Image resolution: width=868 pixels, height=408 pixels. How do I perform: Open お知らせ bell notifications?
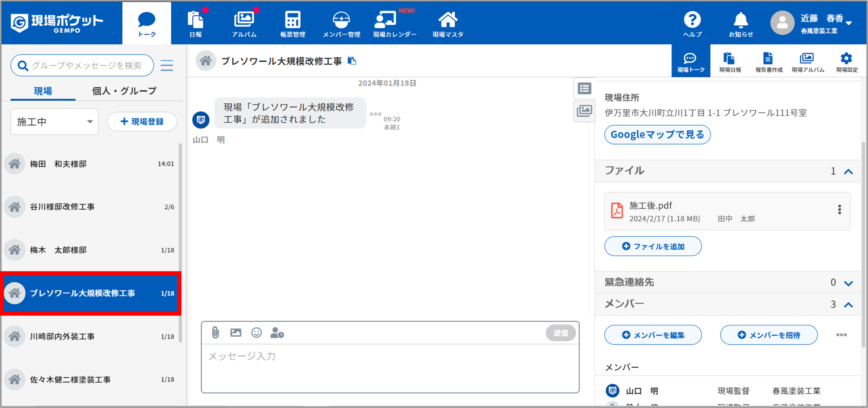(741, 24)
